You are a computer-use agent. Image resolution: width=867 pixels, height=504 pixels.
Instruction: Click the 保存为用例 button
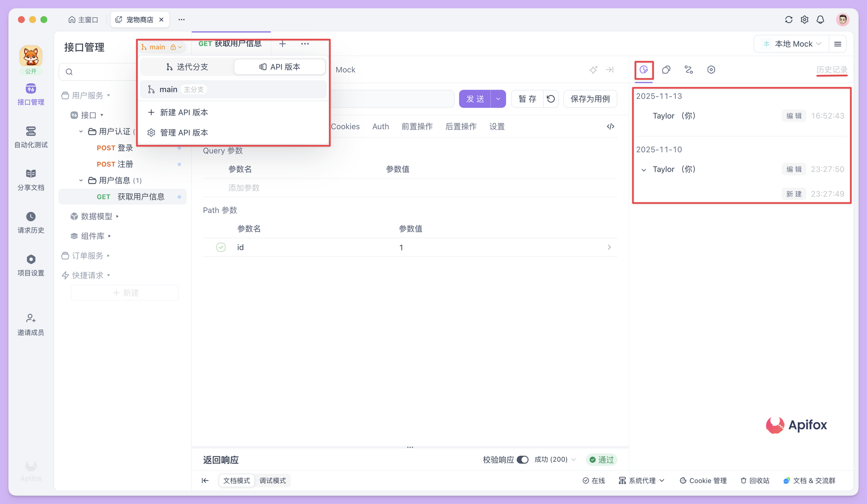590,98
